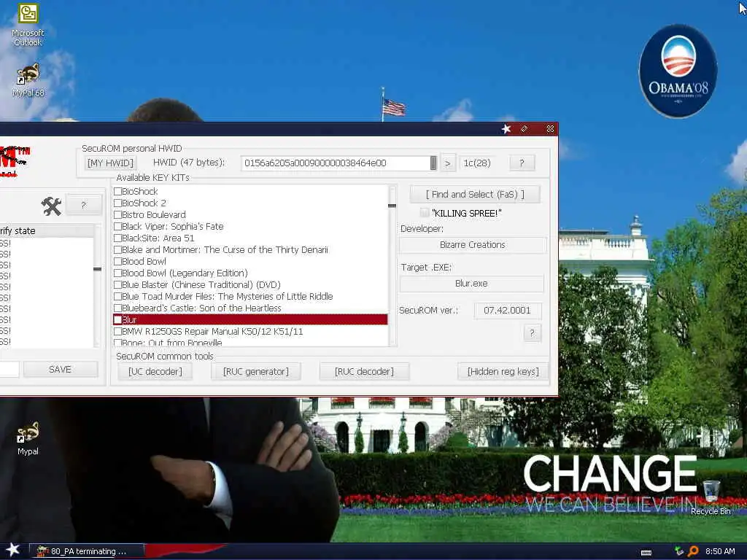
Task: Enable Black Viper: Sophia's Fate checkbox
Action: click(117, 226)
